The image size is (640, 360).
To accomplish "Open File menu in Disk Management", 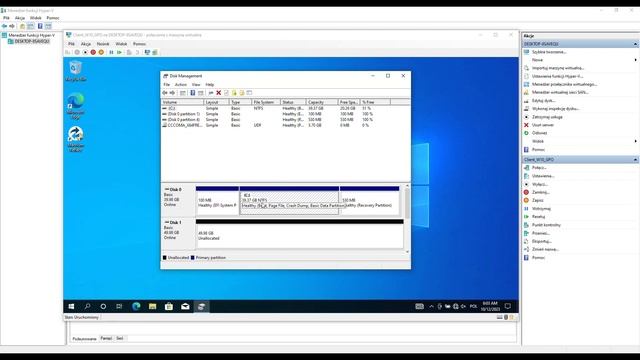I will (167, 84).
